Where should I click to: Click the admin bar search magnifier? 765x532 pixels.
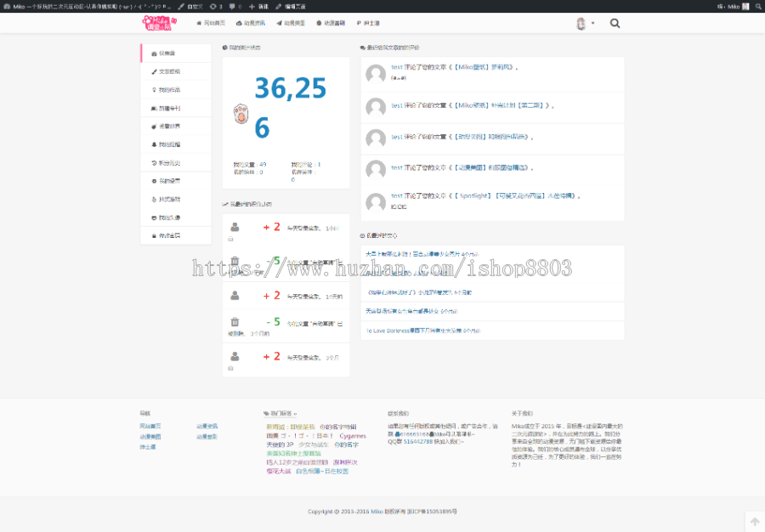[x=758, y=6]
